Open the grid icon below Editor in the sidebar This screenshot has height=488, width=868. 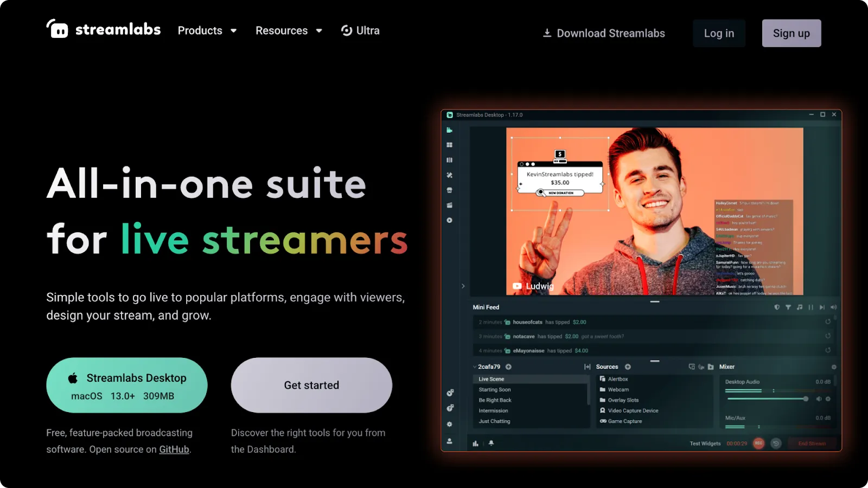[449, 145]
